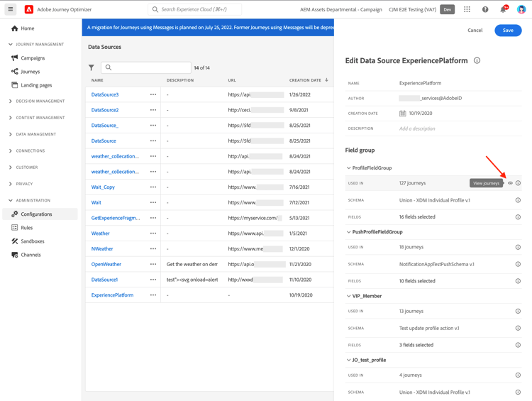Open more actions for DataSource3
Image resolution: width=532 pixels, height=401 pixels.
tap(153, 94)
